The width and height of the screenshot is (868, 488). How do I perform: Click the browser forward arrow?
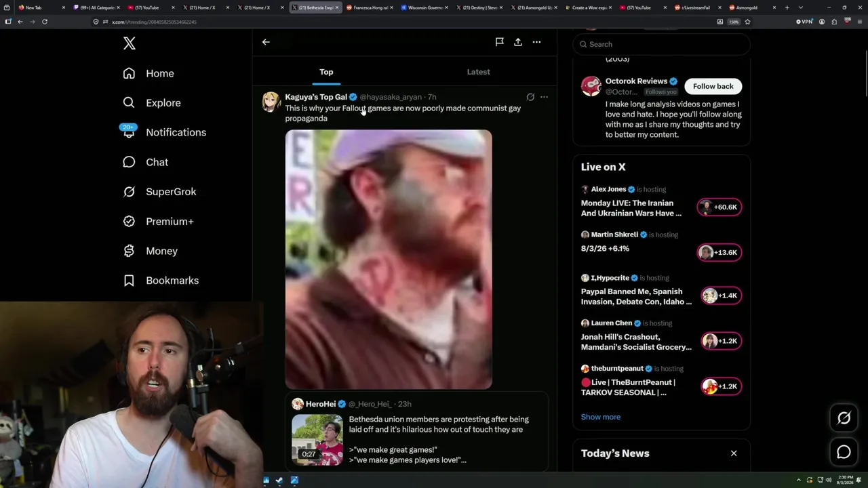[x=32, y=22]
